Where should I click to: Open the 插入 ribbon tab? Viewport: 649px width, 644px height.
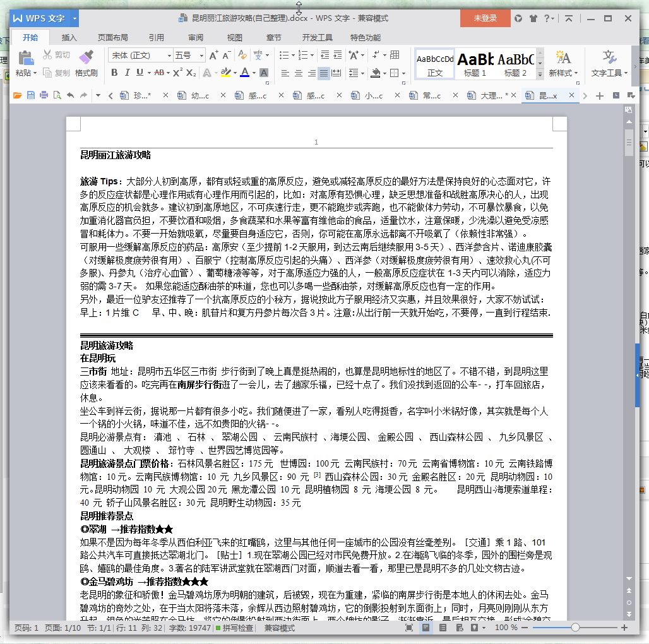click(69, 38)
